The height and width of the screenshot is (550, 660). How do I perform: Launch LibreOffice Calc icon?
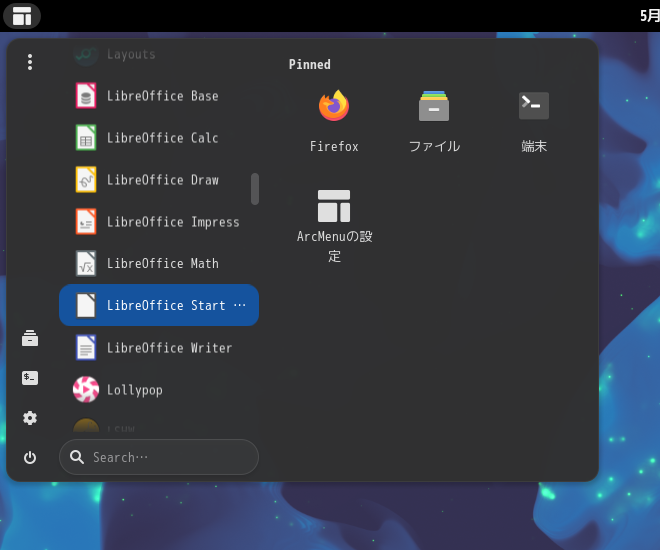pos(86,138)
